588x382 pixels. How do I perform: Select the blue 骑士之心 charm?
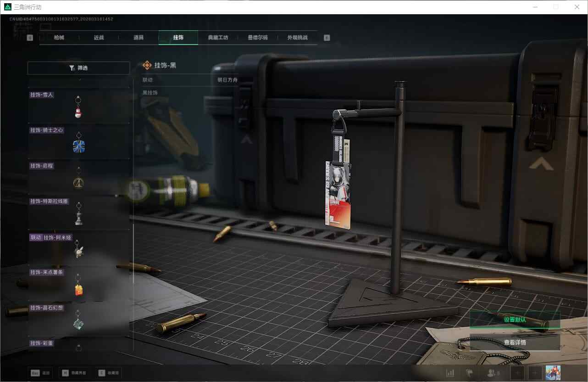click(x=78, y=141)
